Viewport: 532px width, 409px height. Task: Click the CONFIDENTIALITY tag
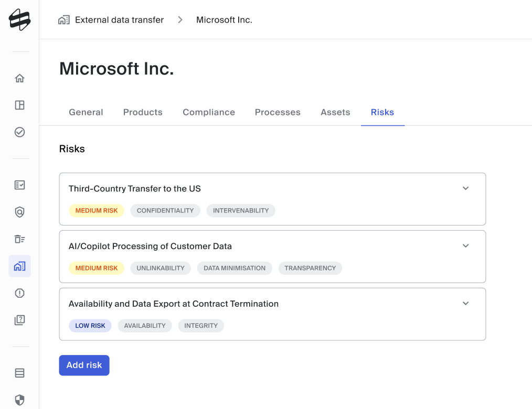[165, 211]
